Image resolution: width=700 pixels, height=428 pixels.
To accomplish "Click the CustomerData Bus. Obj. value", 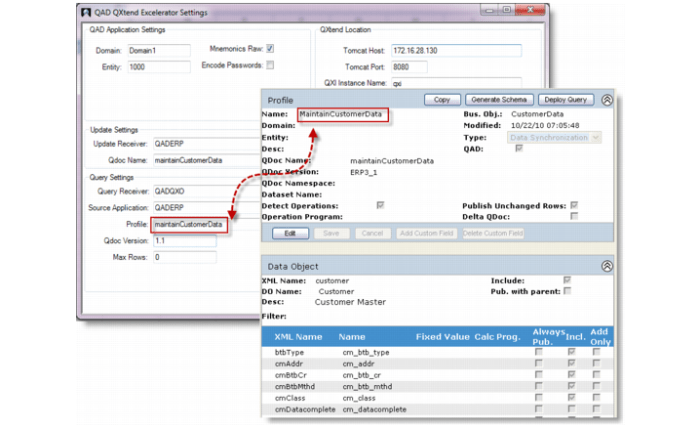I will coord(538,114).
